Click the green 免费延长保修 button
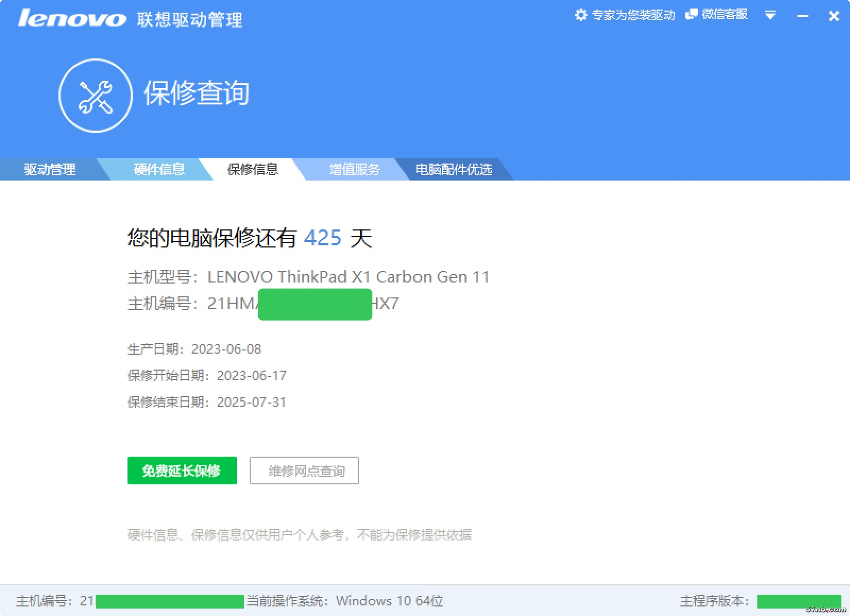The image size is (850, 616). click(x=182, y=470)
